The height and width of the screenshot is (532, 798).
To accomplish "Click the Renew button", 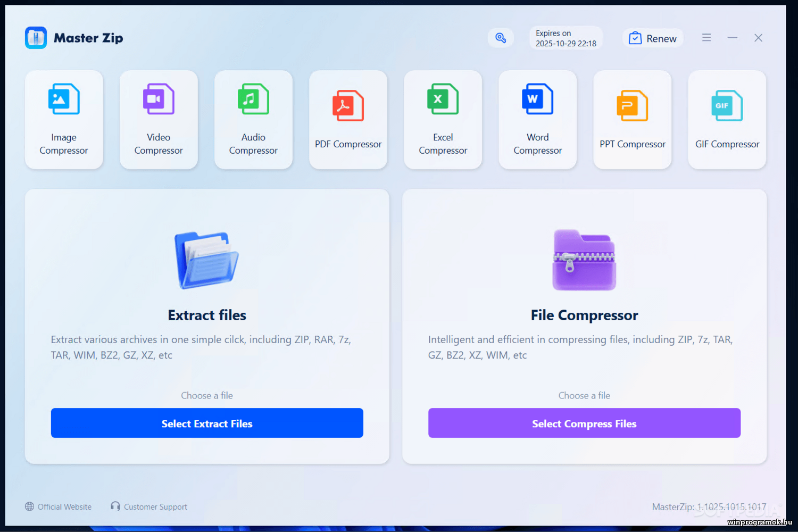I will pyautogui.click(x=653, y=38).
